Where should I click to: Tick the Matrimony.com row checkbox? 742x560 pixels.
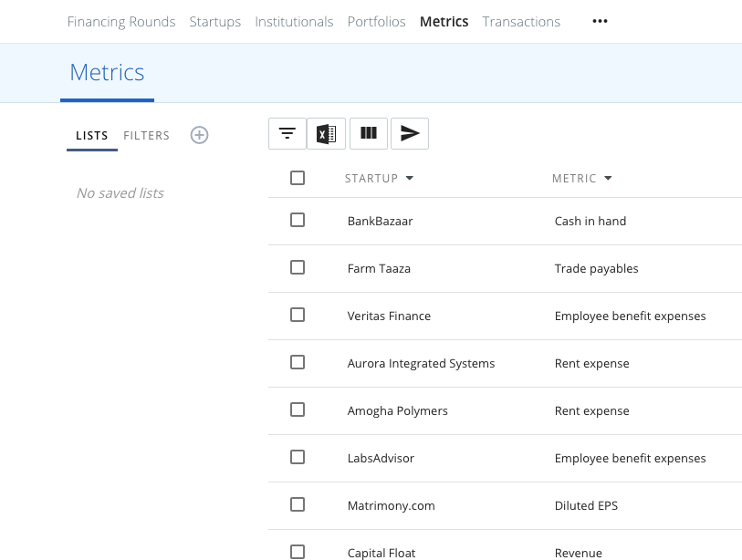(x=298, y=504)
